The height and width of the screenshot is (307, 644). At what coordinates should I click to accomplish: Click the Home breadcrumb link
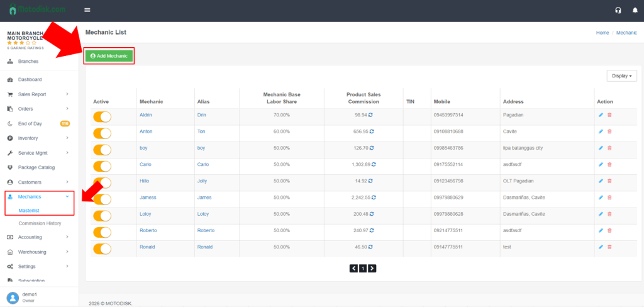(602, 32)
